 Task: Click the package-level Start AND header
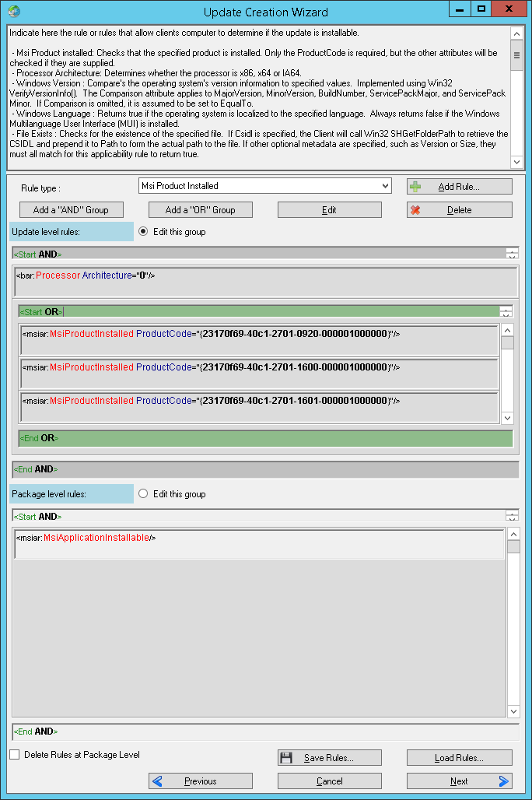pyautogui.click(x=259, y=516)
